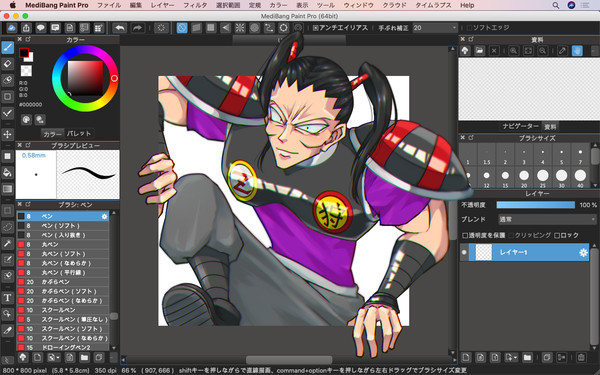
Task: Add a new layer
Action: 466,357
